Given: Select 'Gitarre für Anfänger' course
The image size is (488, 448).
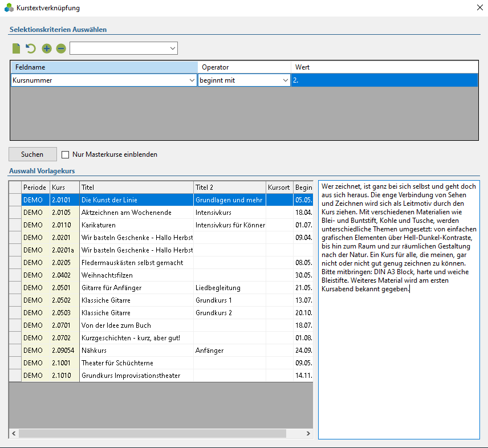Looking at the screenshot, I should (x=161, y=288).
